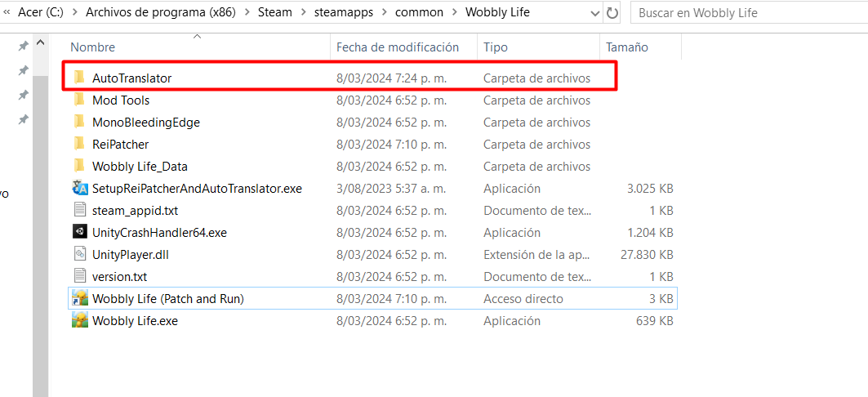Click the 3 KB size value
This screenshot has height=397, width=868.
(661, 298)
